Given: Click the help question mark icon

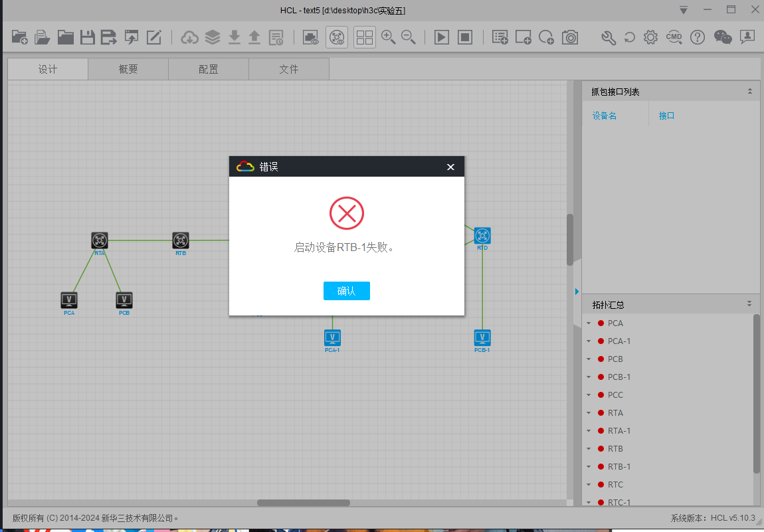Looking at the screenshot, I should (x=697, y=37).
